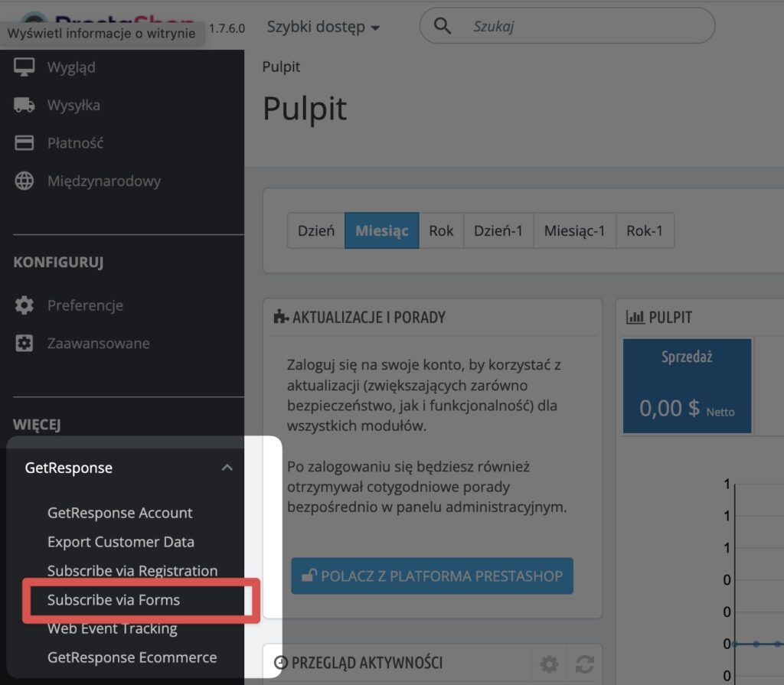Click the 1.7.6.0 version number

coord(227,28)
